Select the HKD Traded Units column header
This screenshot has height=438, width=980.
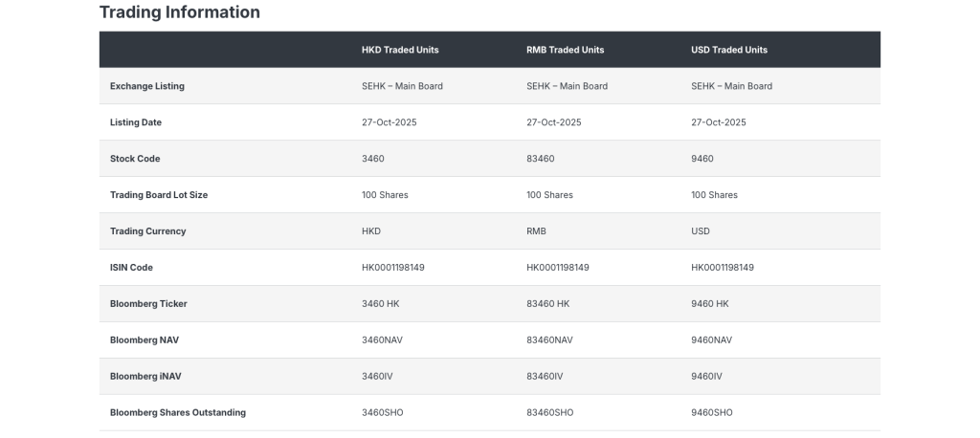click(400, 50)
